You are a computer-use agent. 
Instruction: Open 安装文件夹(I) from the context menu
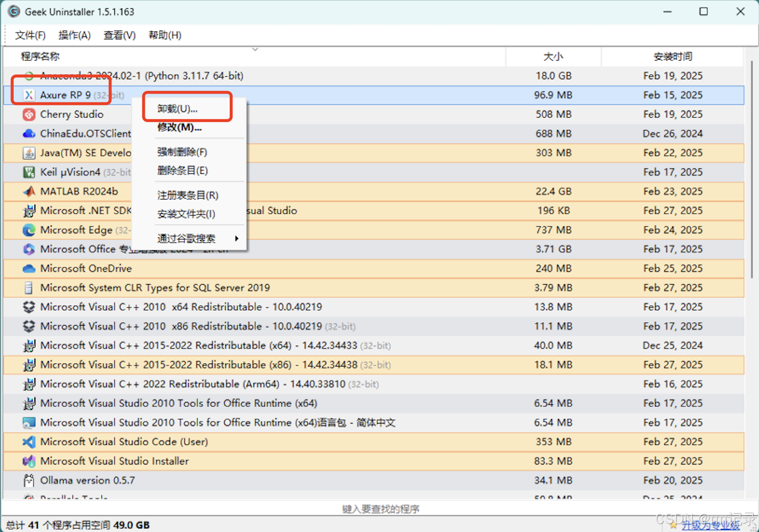(x=186, y=214)
